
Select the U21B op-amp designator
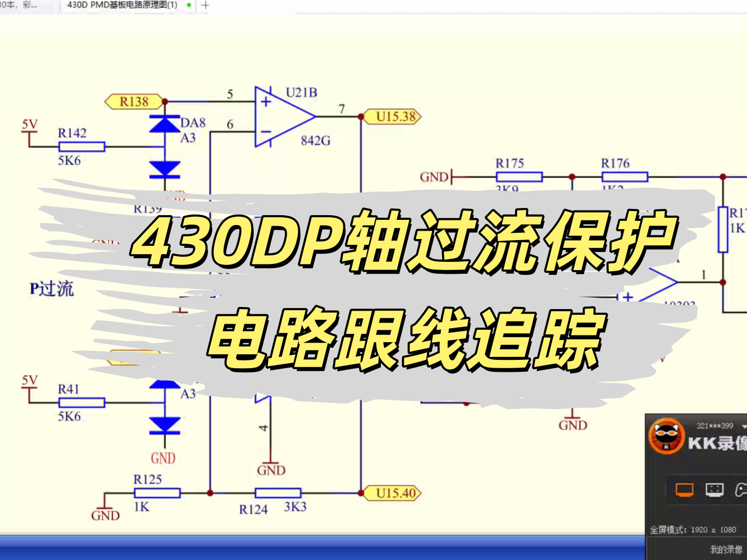pos(301,93)
